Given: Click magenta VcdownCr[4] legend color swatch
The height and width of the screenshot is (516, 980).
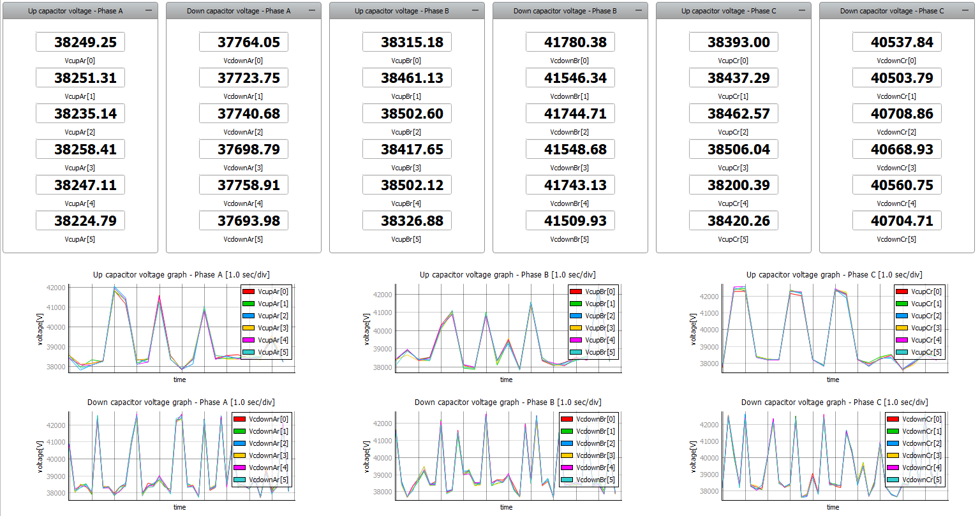Looking at the screenshot, I should (x=893, y=468).
